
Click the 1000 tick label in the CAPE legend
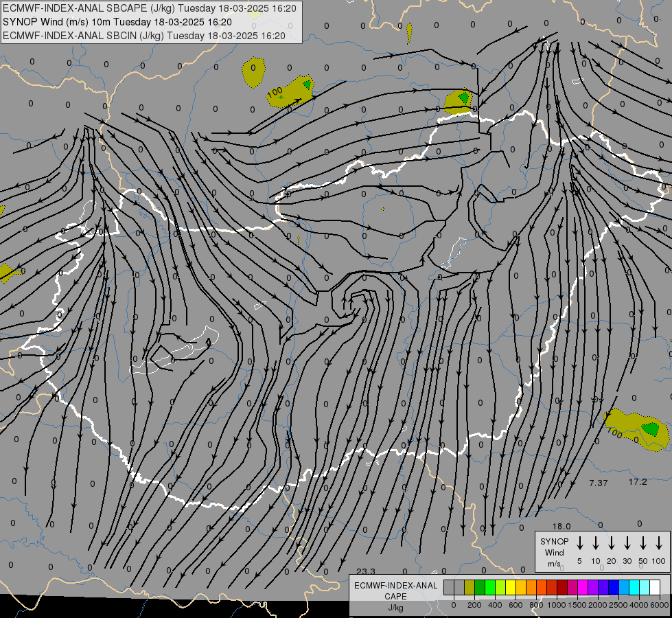[557, 605]
